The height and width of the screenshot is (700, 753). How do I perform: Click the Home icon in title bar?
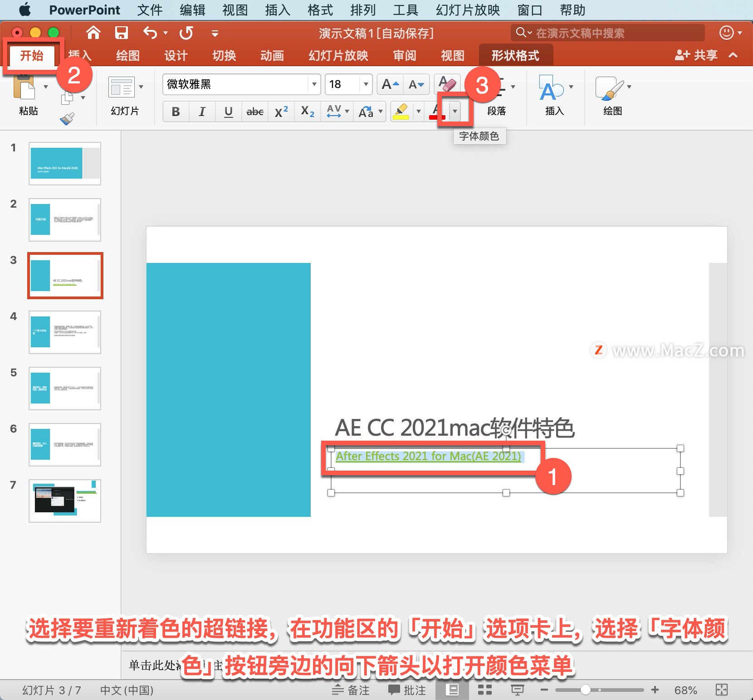[93, 33]
